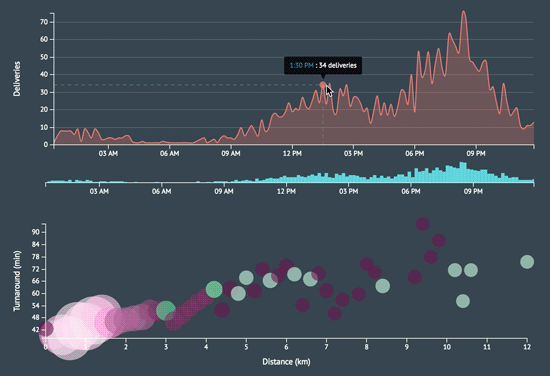This screenshot has width=550, height=376.
Task: Select the 09 AM tick on the main chart
Action: click(231, 154)
